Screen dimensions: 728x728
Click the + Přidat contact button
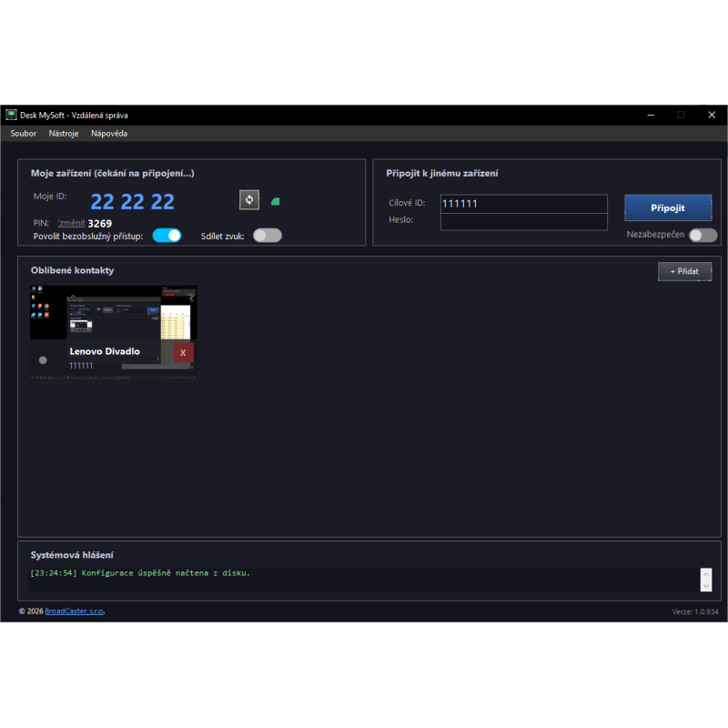[684, 271]
